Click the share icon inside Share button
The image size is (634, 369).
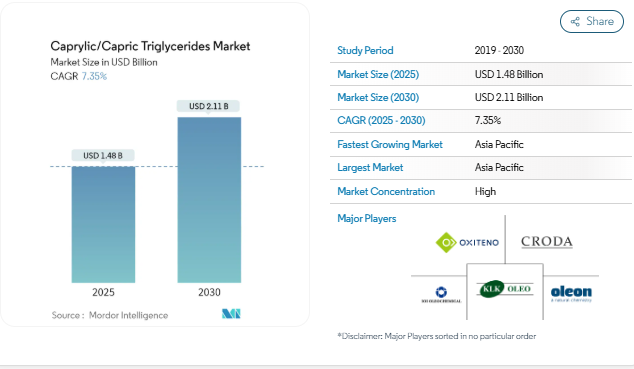(x=575, y=21)
